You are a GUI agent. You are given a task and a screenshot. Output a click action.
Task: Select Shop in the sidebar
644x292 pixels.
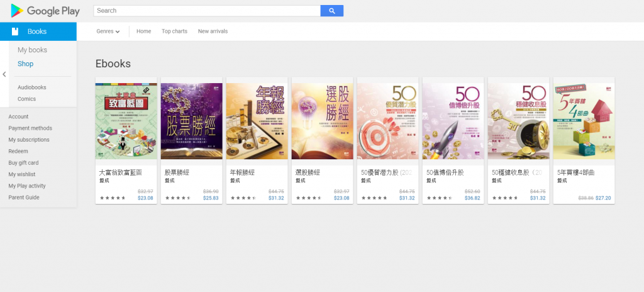point(25,64)
